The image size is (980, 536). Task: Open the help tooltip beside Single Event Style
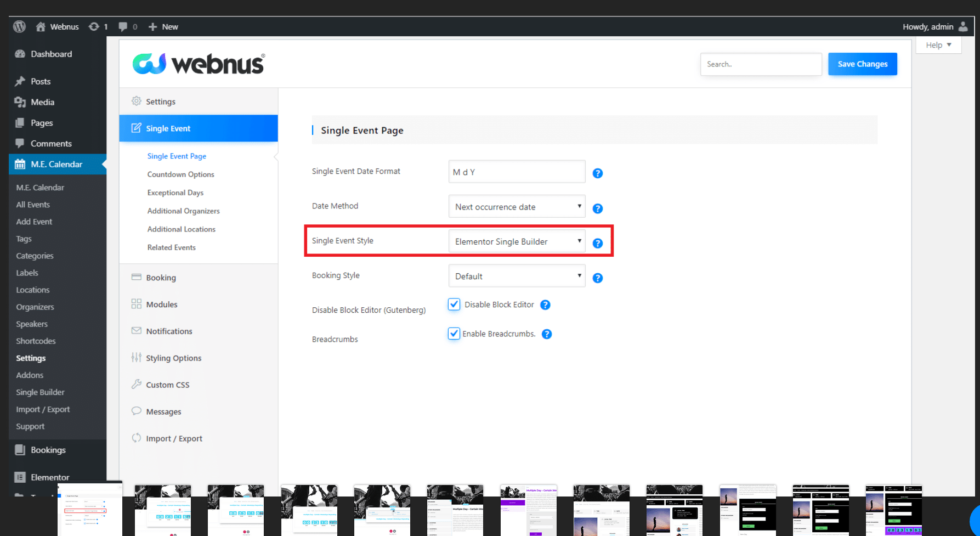598,243
